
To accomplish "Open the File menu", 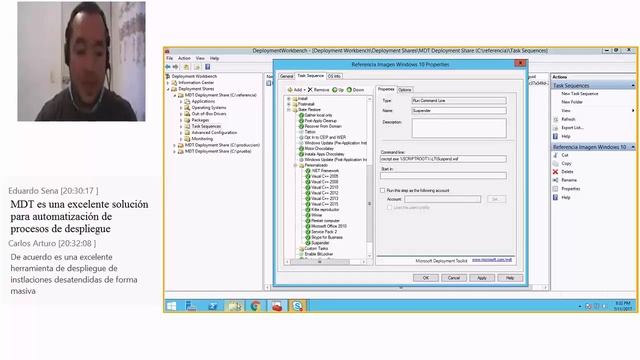I will (169, 58).
